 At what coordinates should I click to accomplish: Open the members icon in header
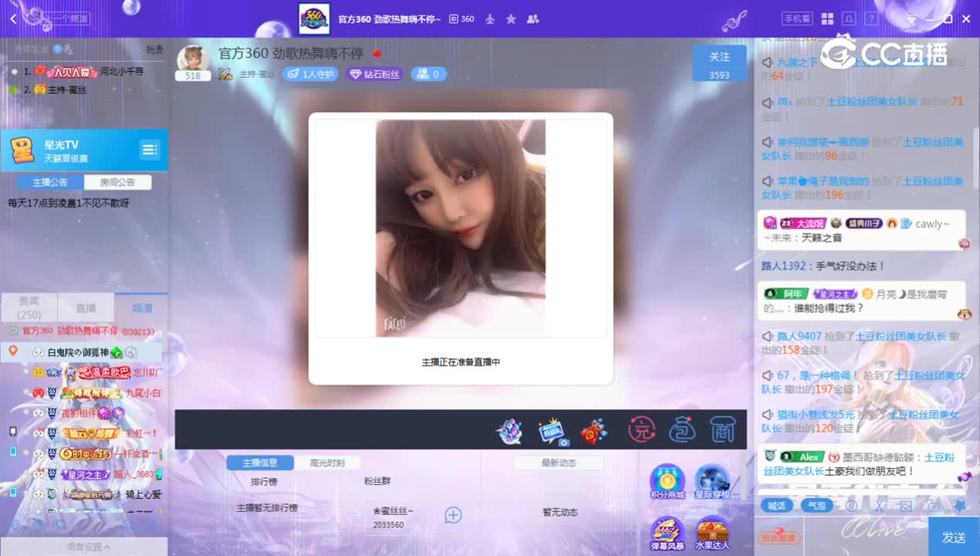point(533,19)
